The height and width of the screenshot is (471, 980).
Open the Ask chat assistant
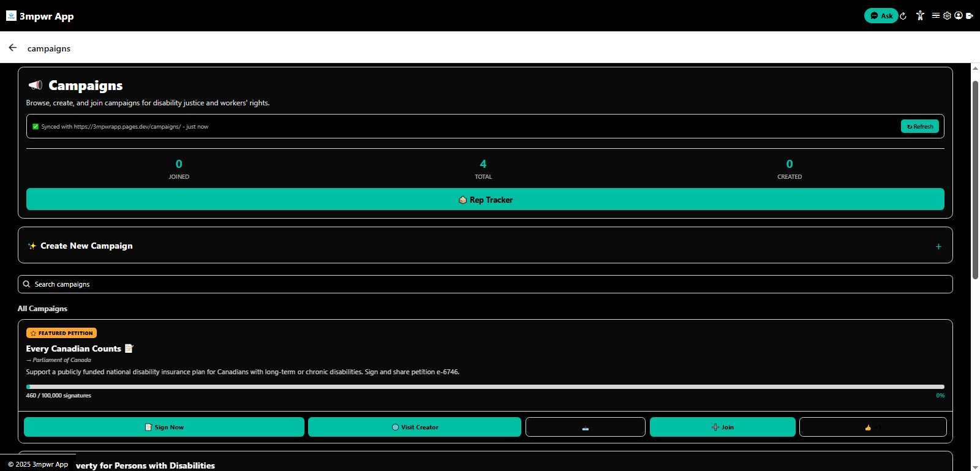[881, 16]
